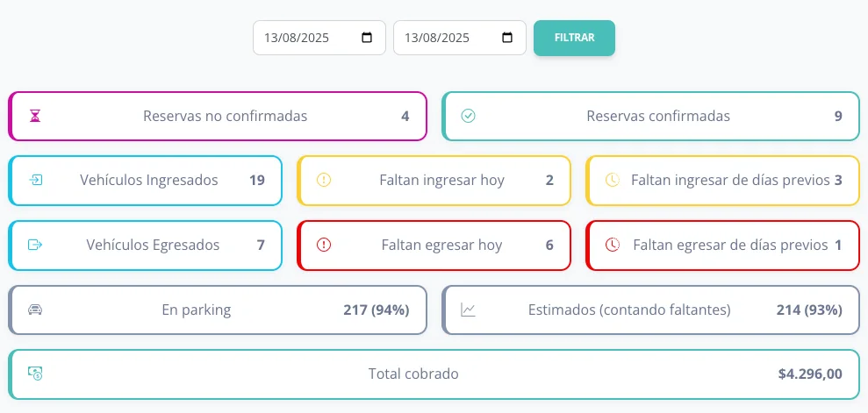868x413 pixels.
Task: Click the hourglass icon for unconfirmed reservations
Action: coord(35,116)
